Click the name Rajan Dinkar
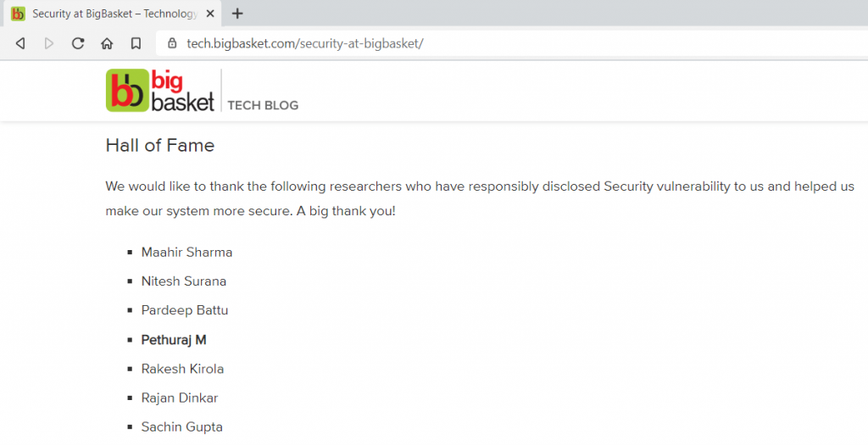 pos(180,398)
